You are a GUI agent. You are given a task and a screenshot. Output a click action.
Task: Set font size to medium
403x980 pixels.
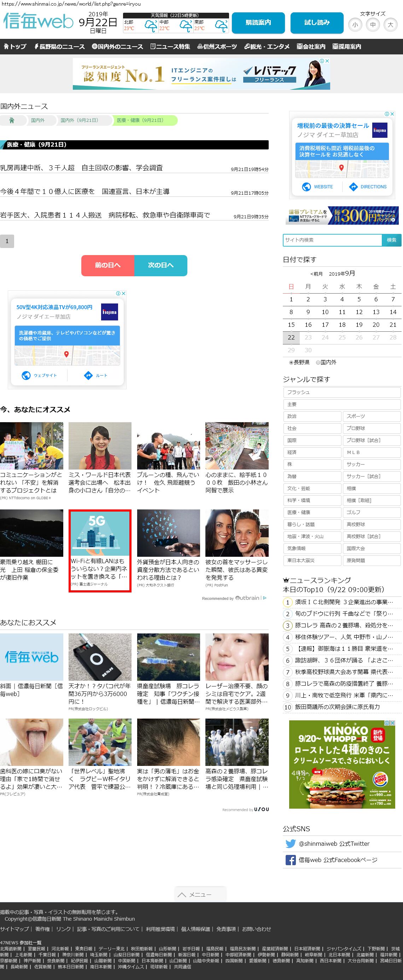click(x=373, y=25)
